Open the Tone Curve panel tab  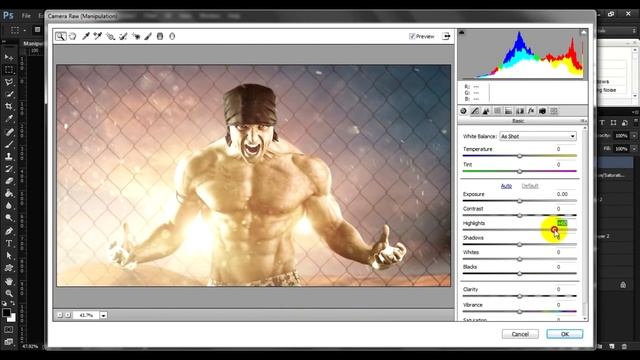coord(475,111)
